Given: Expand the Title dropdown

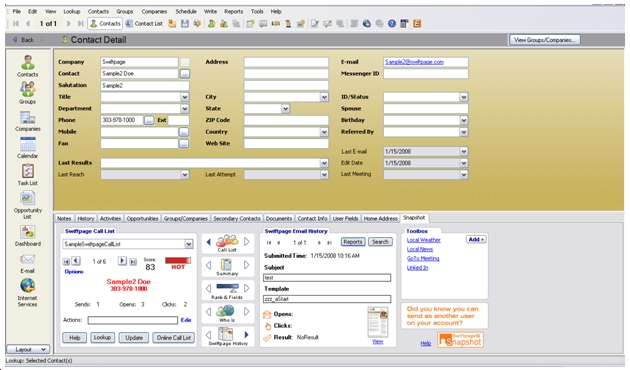Looking at the screenshot, I should click(x=184, y=97).
